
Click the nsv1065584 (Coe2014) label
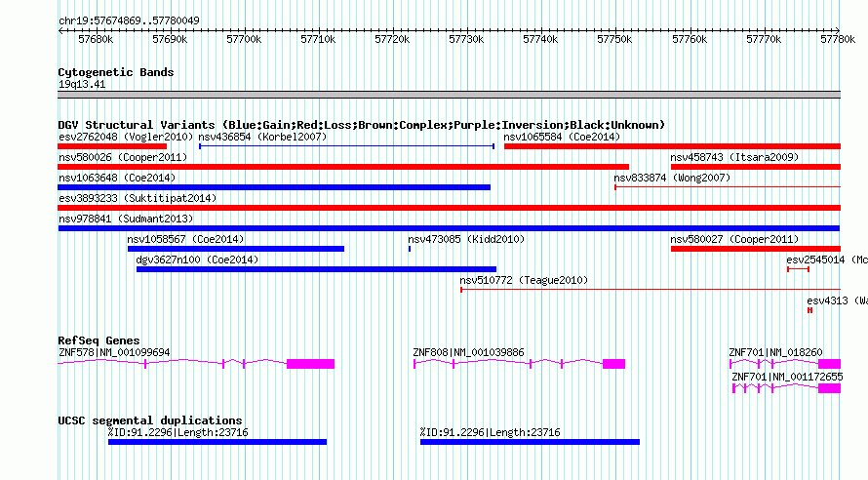coord(562,137)
